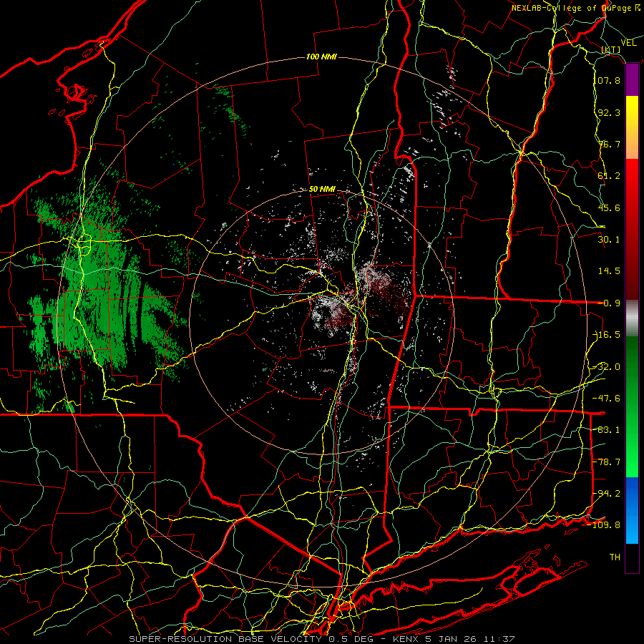Click the 14.5 velocity scale value
This screenshot has width=644, height=644.
pos(609,271)
